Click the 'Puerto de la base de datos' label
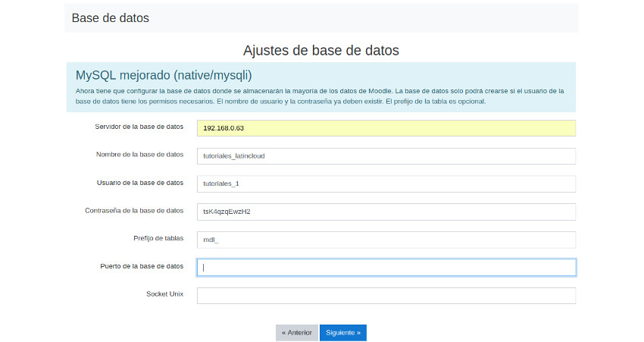 [x=142, y=266]
